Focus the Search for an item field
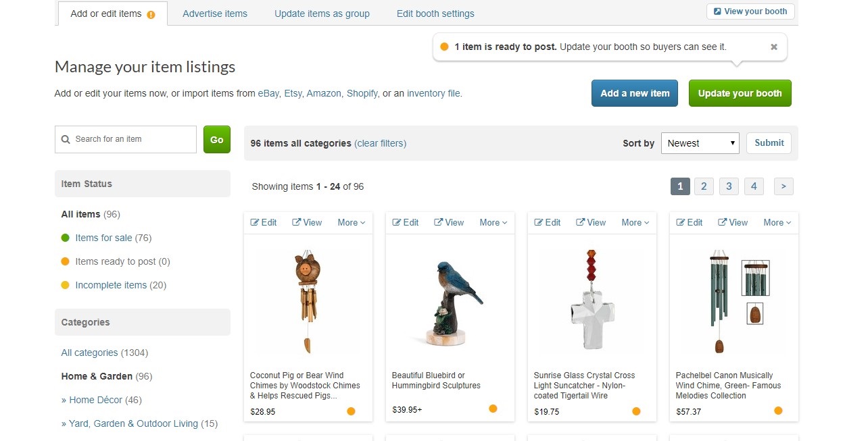The width and height of the screenshot is (868, 441). click(132, 139)
